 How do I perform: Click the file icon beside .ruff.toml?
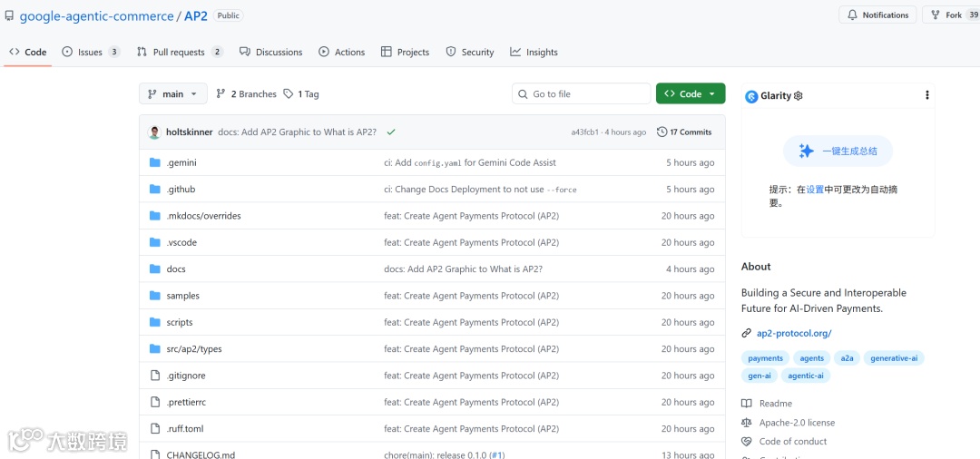155,429
